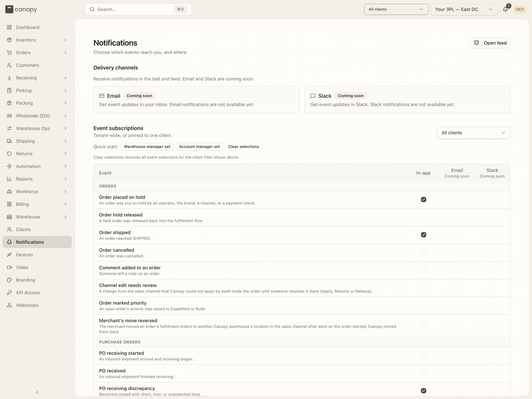The height and width of the screenshot is (399, 532).
Task: Click the Customers person icon
Action: point(9,65)
